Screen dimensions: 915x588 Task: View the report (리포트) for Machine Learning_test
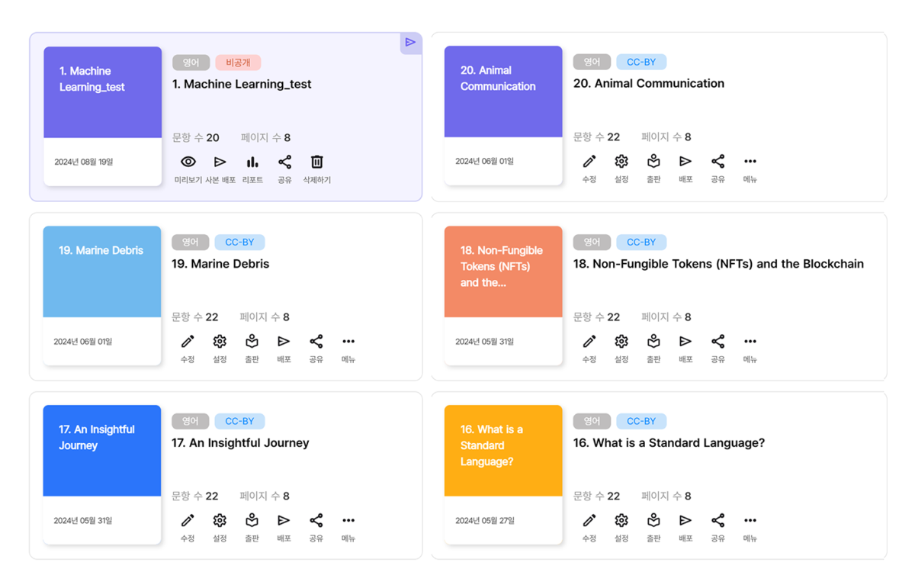252,161
